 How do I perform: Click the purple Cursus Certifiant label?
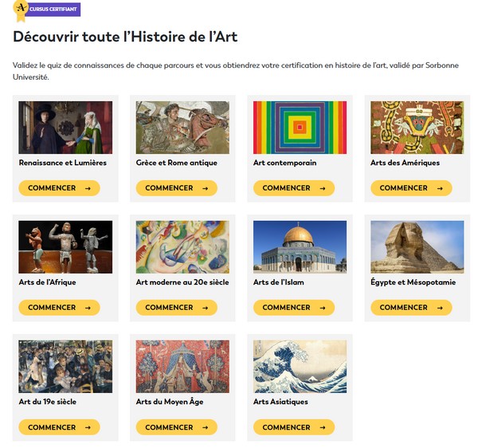[53, 9]
